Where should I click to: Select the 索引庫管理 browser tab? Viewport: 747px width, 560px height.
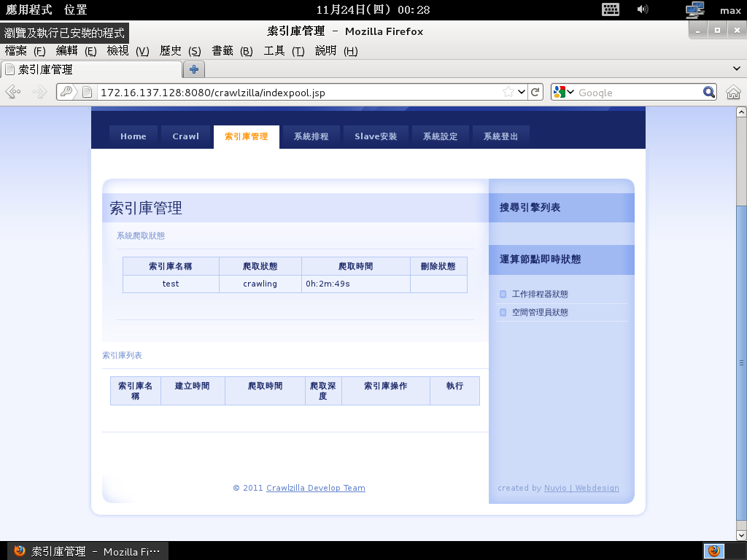pyautogui.click(x=91, y=69)
